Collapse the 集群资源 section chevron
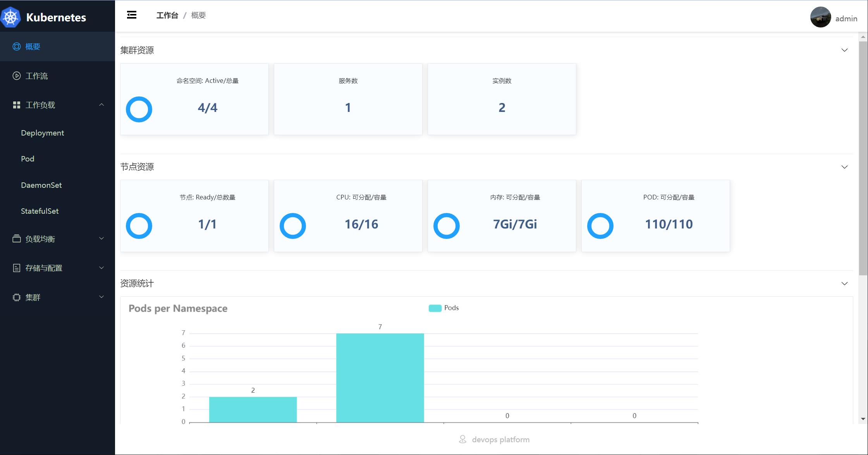868x455 pixels. pyautogui.click(x=844, y=50)
